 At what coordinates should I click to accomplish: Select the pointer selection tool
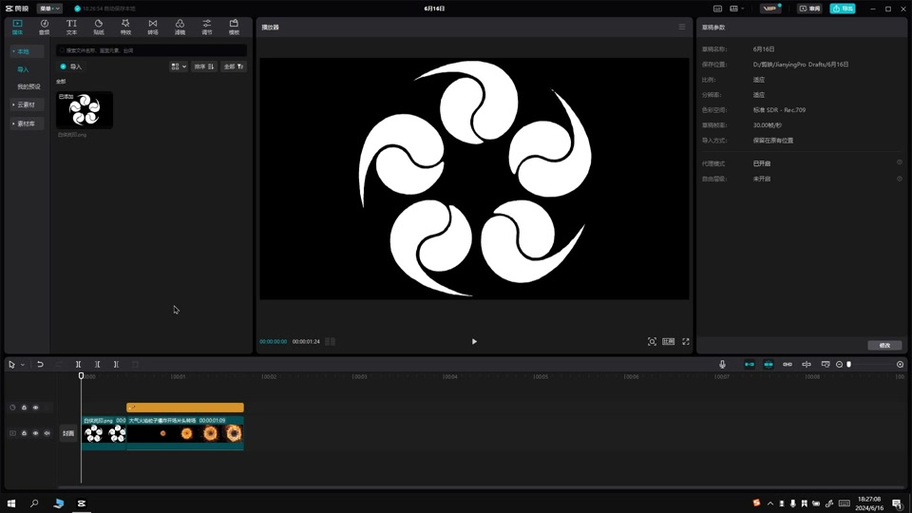point(12,365)
